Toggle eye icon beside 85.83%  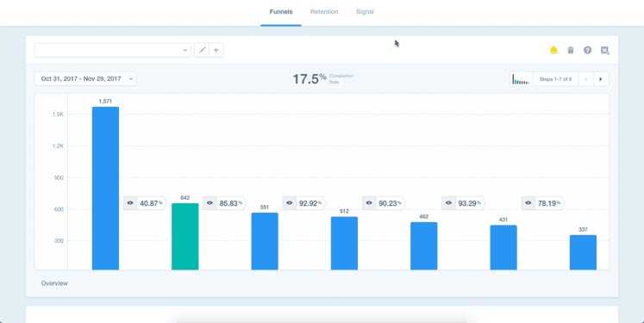(209, 202)
